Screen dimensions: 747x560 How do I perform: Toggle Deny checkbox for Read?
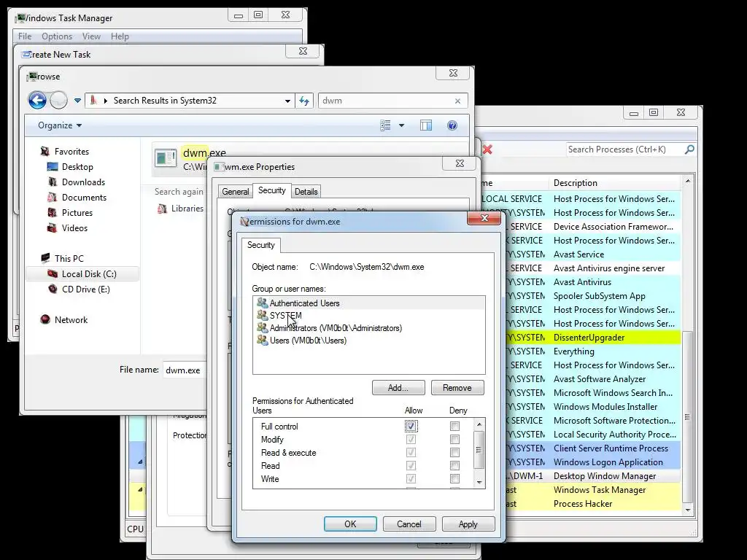pos(454,465)
